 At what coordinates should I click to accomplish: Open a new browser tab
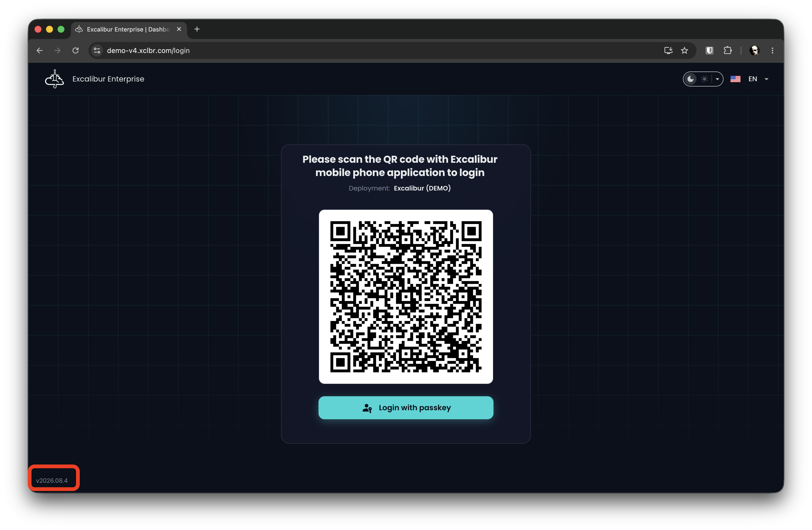(x=197, y=29)
